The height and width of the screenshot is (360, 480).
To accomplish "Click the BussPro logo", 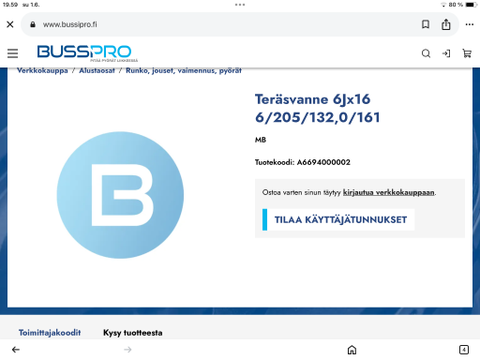I will click(87, 53).
